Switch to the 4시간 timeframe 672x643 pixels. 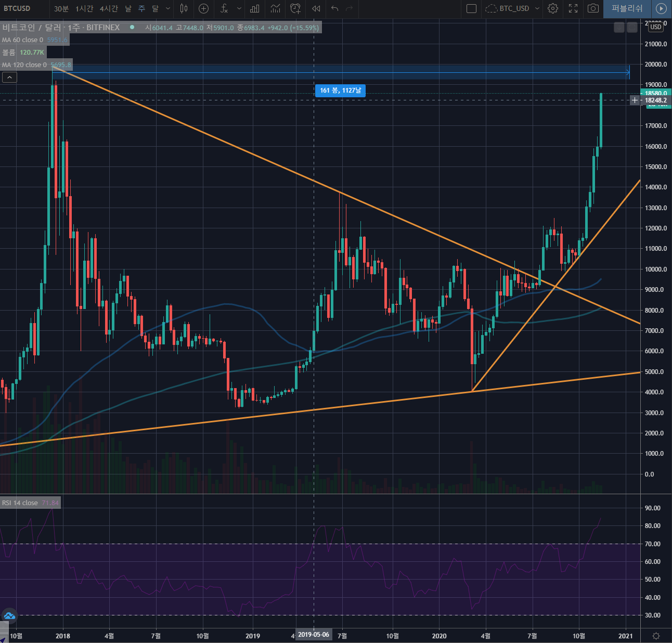109,8
